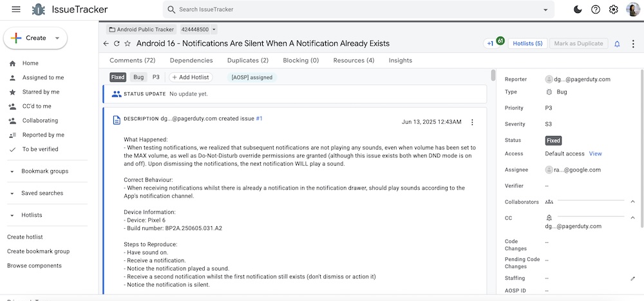Go to Home in sidebar
Screen dimensions: 644x301
point(30,63)
